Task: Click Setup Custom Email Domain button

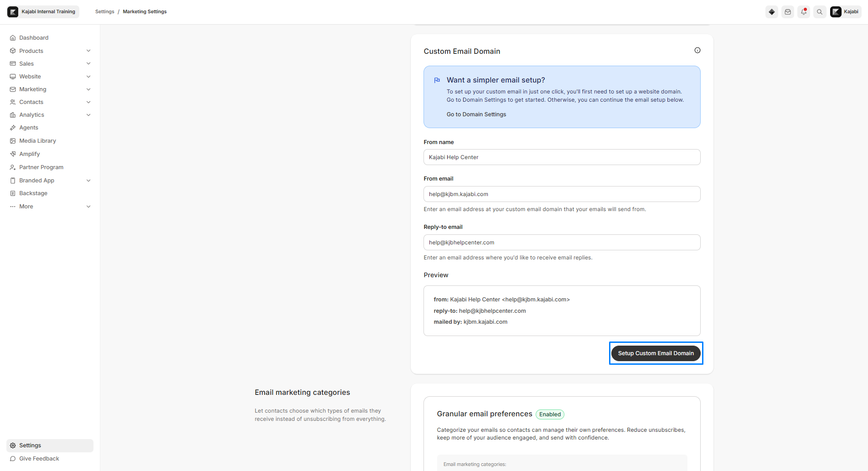Action: [x=656, y=353]
